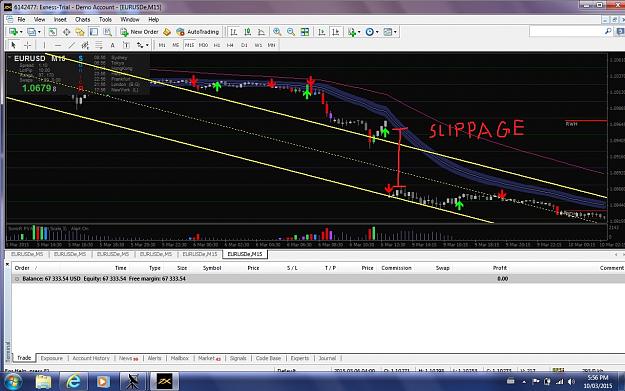This screenshot has height=391, width=625.
Task: Click the Profiles toolbar icon
Action: 31,31
